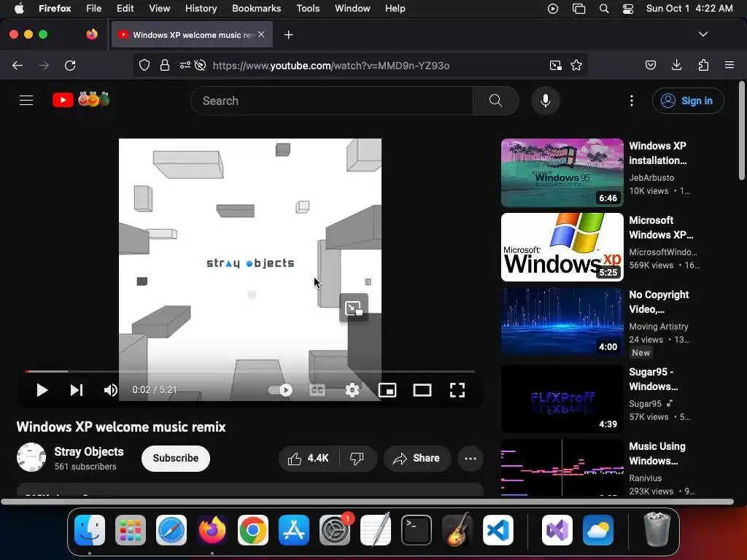This screenshot has height=560, width=747.
Task: List all tabs chevron dropdown
Action: point(703,34)
